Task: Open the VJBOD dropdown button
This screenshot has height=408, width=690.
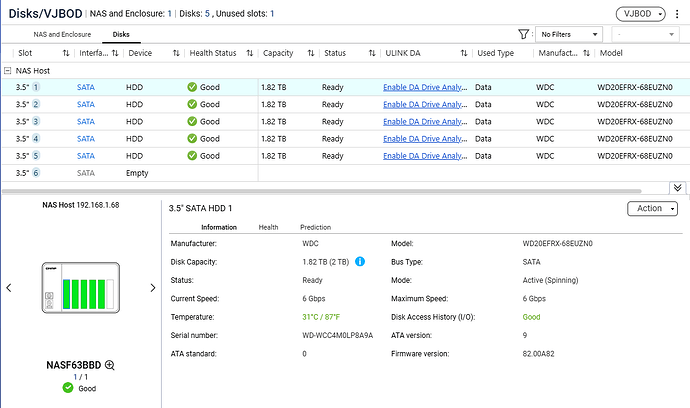Action: pos(640,14)
